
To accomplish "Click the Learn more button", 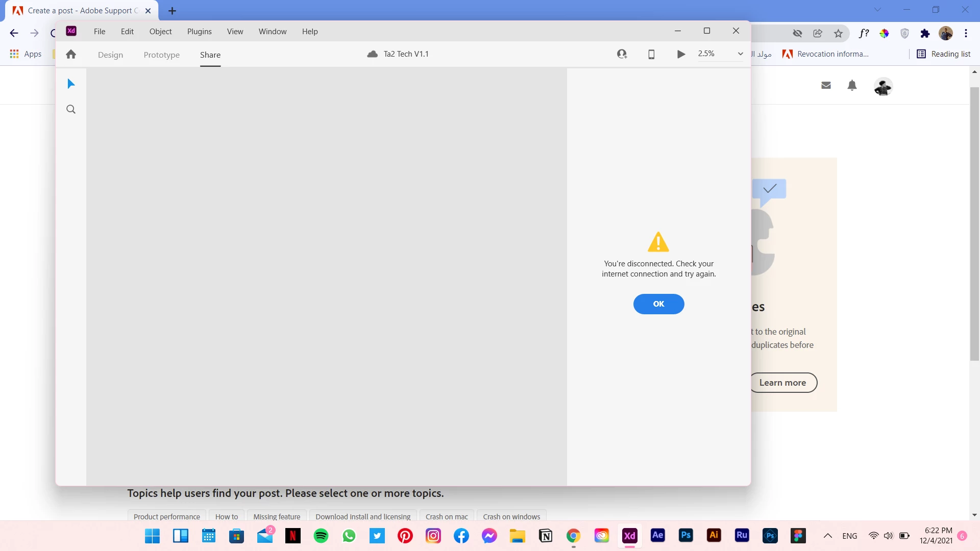I will pos(782,383).
